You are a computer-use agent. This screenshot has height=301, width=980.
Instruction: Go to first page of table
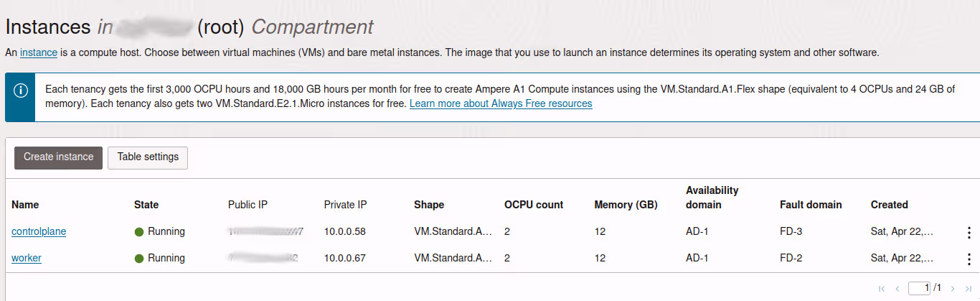(882, 289)
